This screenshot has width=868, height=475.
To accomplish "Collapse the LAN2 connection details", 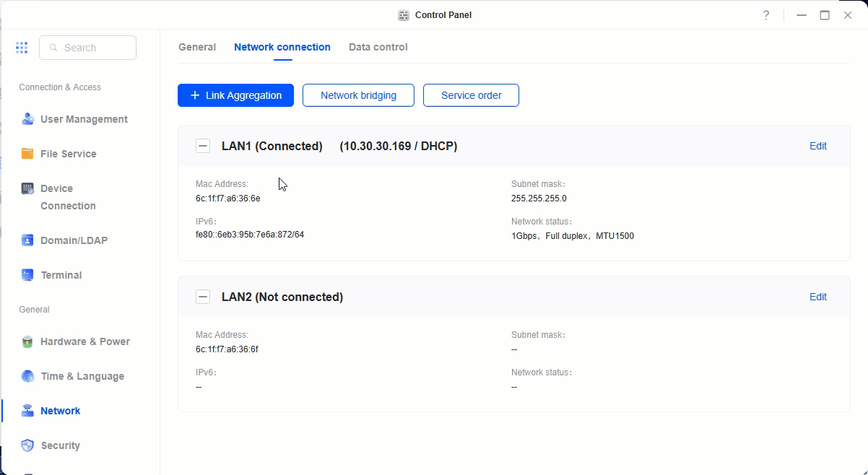I will pyautogui.click(x=203, y=296).
